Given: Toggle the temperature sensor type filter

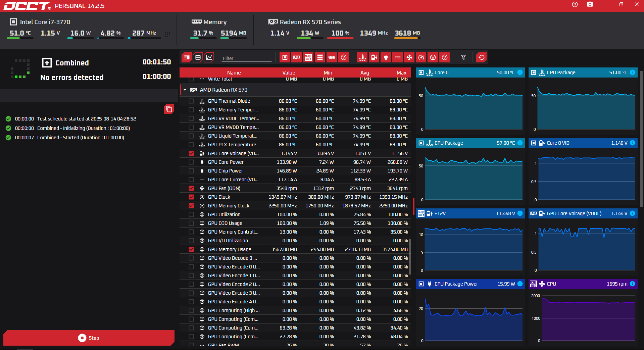Looking at the screenshot, I should tap(362, 57).
